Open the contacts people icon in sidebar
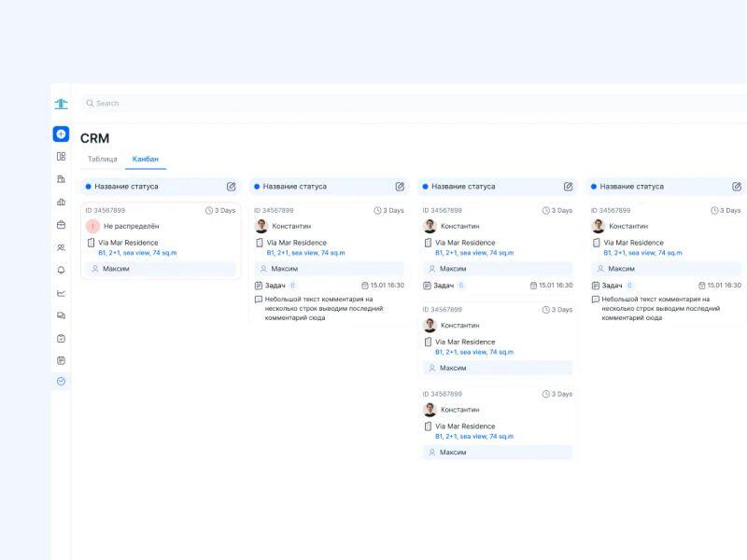Image resolution: width=747 pixels, height=560 pixels. point(61,247)
